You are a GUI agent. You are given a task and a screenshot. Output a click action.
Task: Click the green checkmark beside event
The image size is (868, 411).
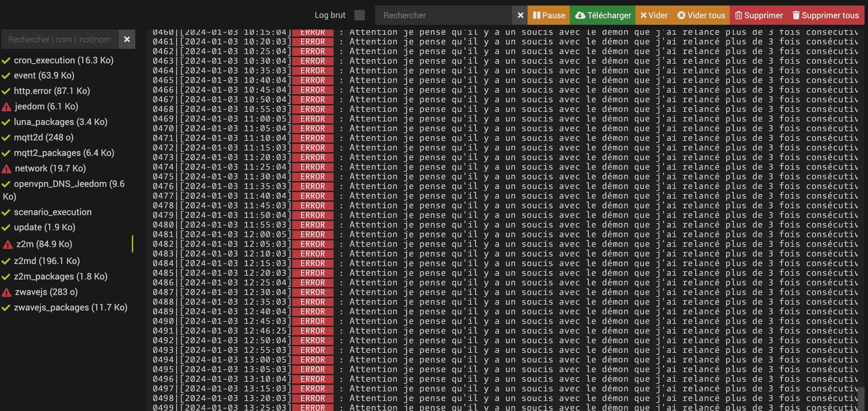(x=6, y=76)
